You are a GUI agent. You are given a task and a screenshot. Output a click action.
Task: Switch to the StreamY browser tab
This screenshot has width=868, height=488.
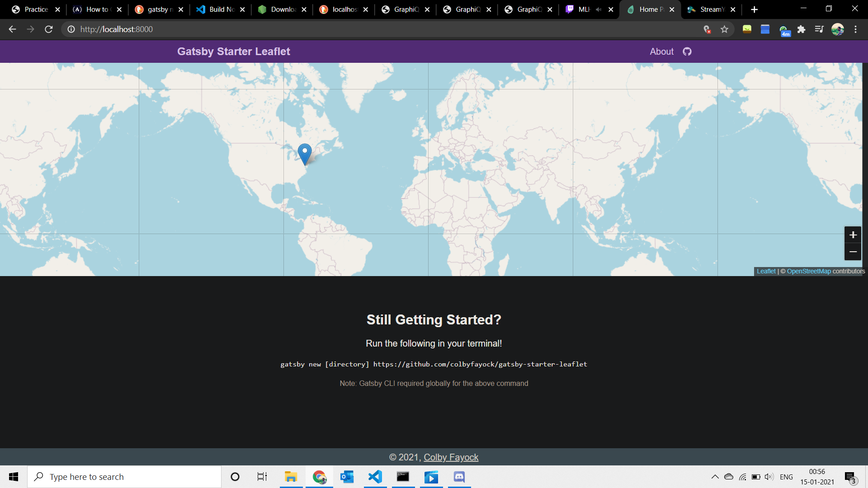(x=711, y=9)
